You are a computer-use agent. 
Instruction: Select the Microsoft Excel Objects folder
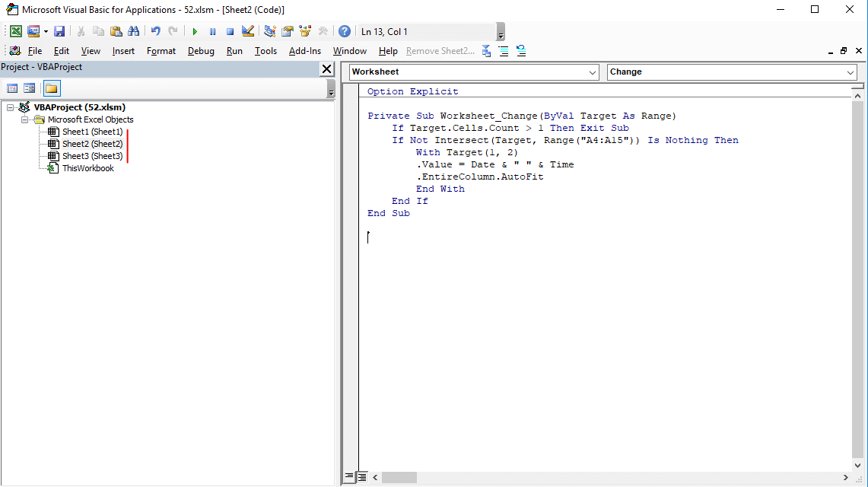point(91,119)
